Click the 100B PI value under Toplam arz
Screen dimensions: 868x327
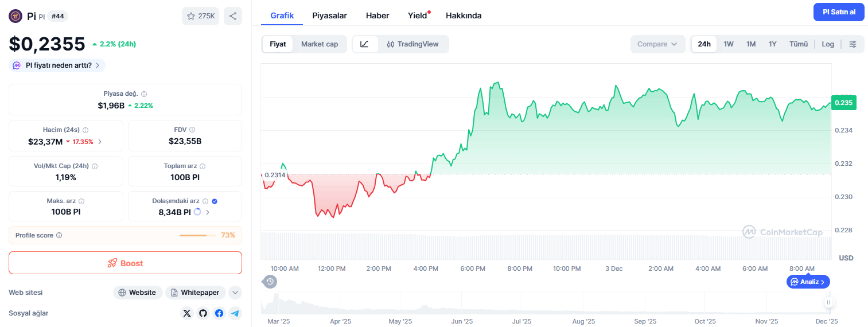185,177
